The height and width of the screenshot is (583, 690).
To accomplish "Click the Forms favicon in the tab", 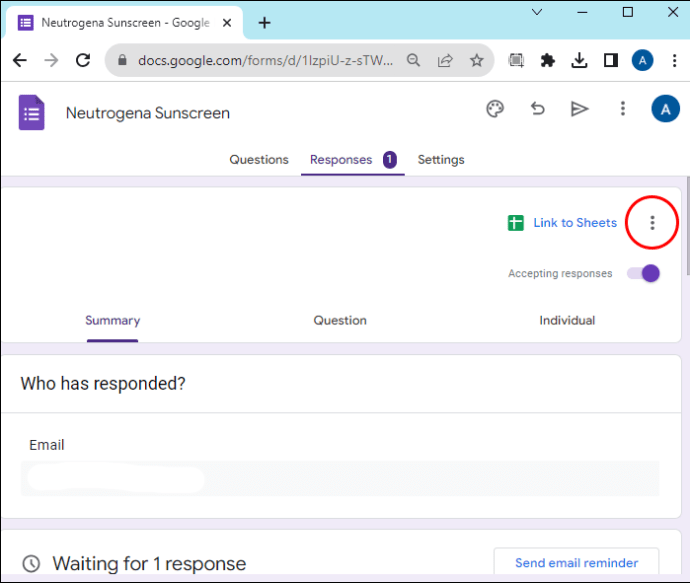I will 26,22.
